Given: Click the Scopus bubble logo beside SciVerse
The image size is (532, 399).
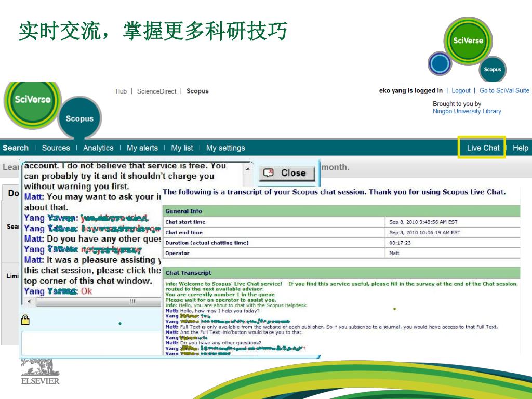Looking at the screenshot, I should pyautogui.click(x=79, y=118).
